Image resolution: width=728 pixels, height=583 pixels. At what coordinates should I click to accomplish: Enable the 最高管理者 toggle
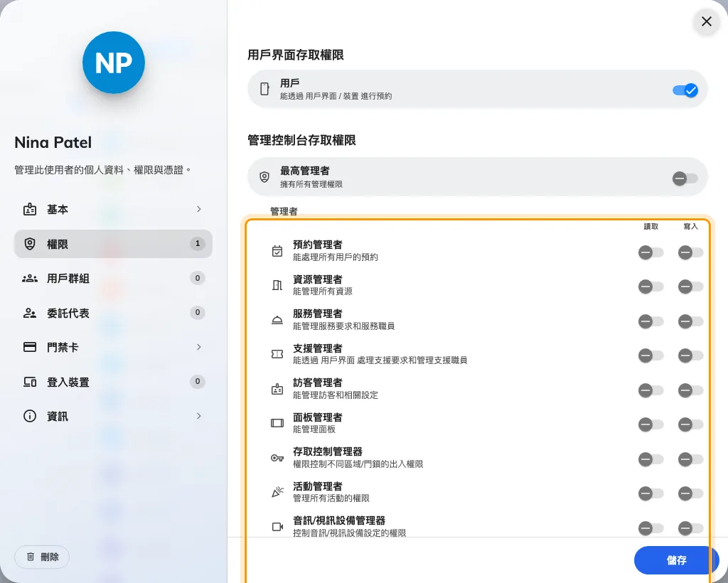coord(685,178)
